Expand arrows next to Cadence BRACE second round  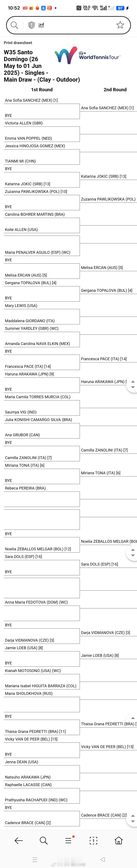(x=133, y=818)
